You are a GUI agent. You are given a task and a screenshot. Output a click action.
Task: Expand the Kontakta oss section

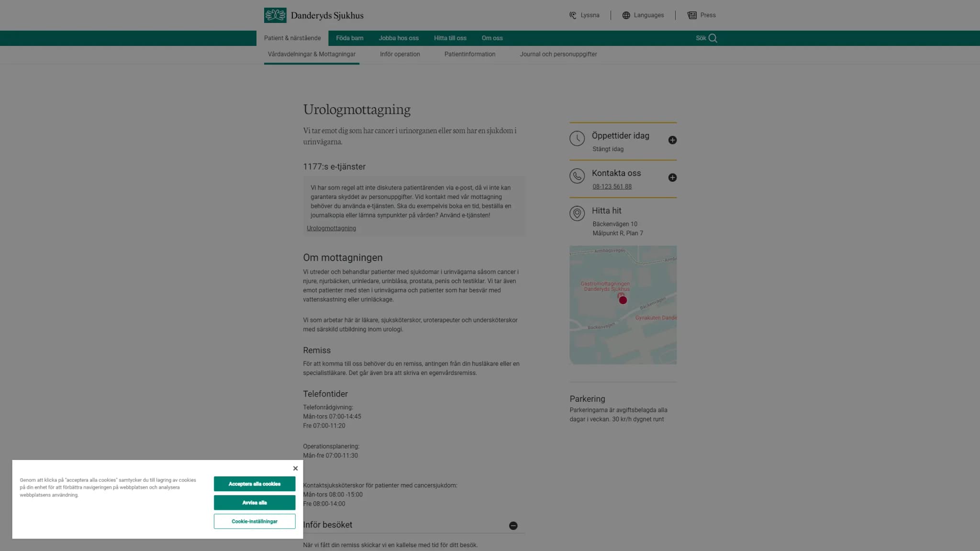pos(672,177)
